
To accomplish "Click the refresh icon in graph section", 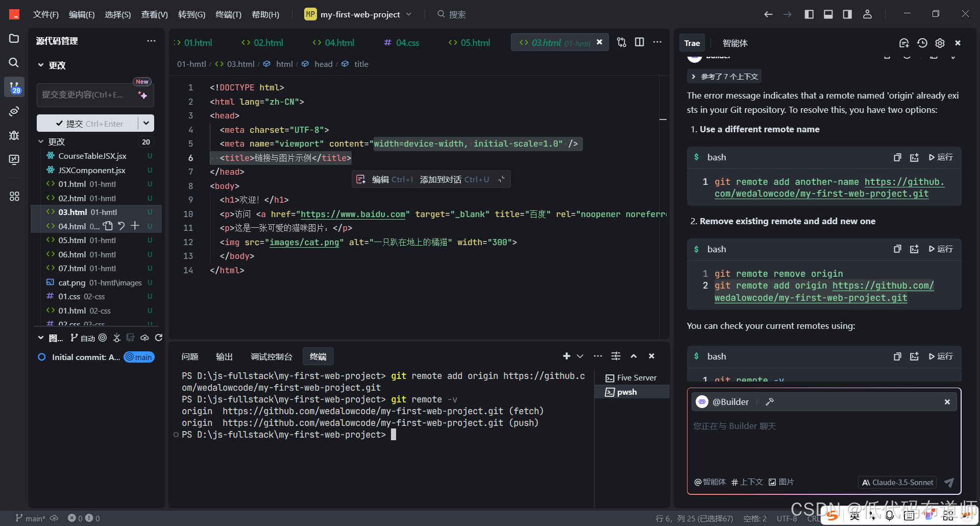I will 159,338.
